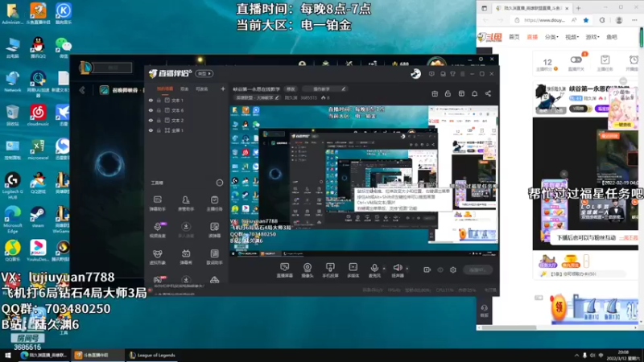The image size is (644, 362).
Task: Add a new scene with plus button
Action: (x=223, y=88)
